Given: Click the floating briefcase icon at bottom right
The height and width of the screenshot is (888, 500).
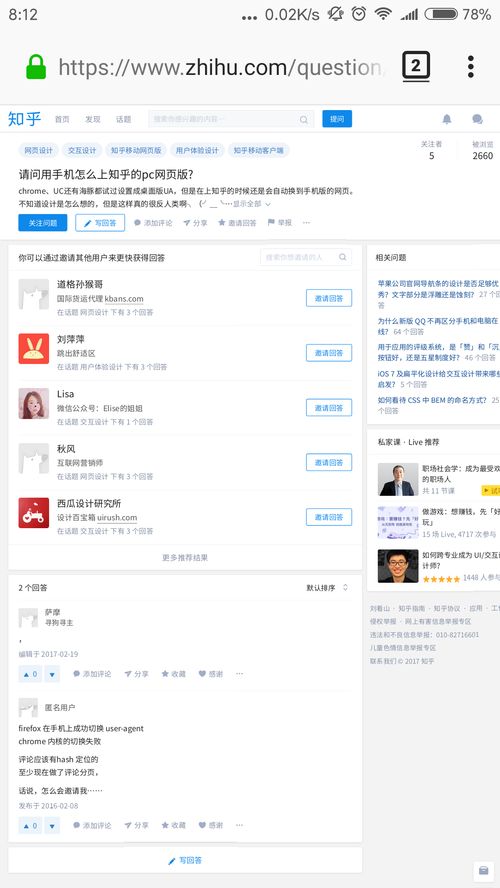Looking at the screenshot, I should 483,870.
